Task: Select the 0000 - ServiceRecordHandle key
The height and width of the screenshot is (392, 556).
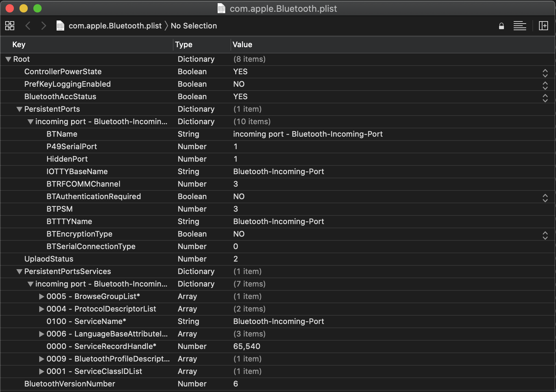Action: [x=101, y=346]
